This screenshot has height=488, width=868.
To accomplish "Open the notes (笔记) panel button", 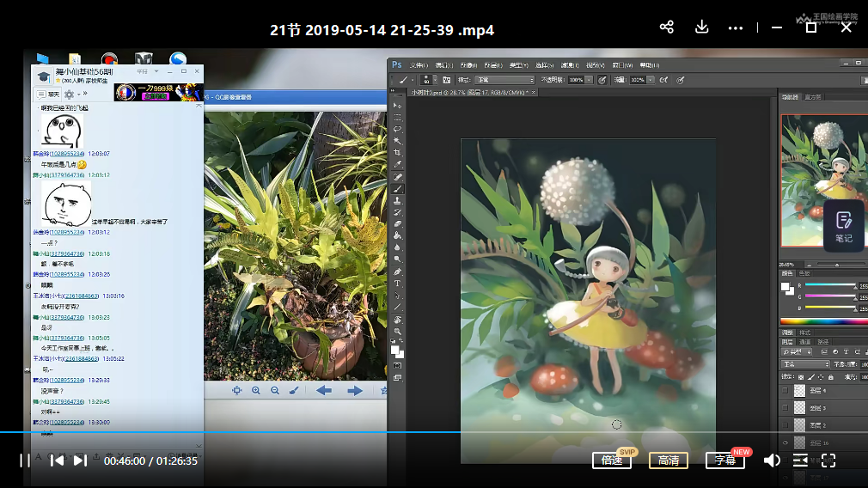I will [844, 227].
